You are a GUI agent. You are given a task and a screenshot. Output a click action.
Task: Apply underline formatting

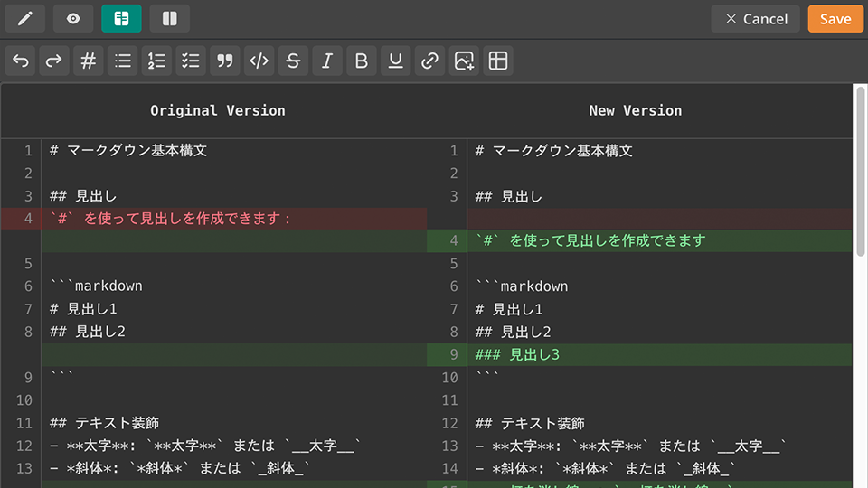(395, 61)
